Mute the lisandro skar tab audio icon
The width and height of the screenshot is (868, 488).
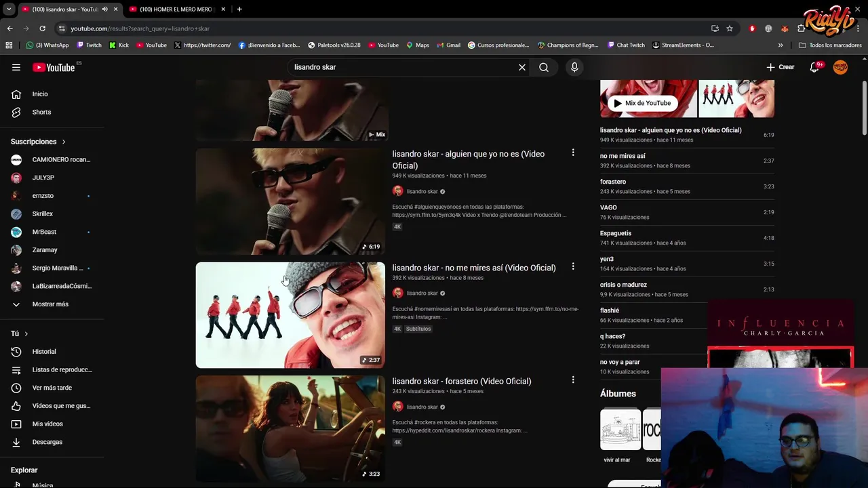104,9
